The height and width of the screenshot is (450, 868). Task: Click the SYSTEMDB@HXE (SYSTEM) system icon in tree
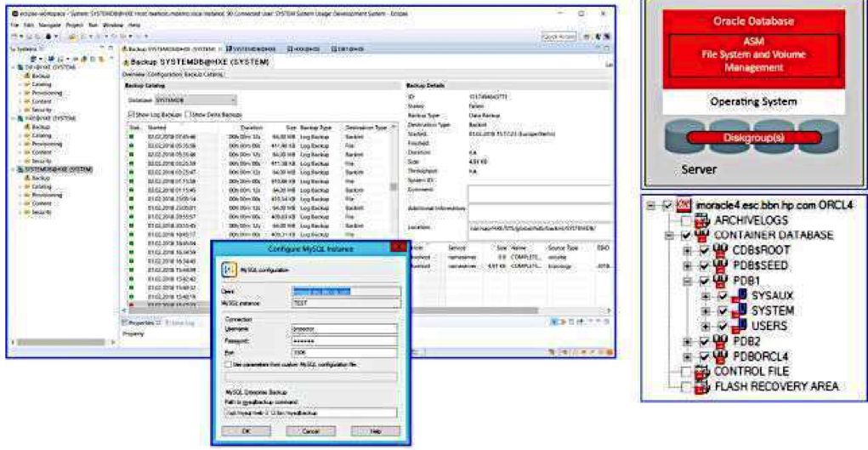(22, 169)
